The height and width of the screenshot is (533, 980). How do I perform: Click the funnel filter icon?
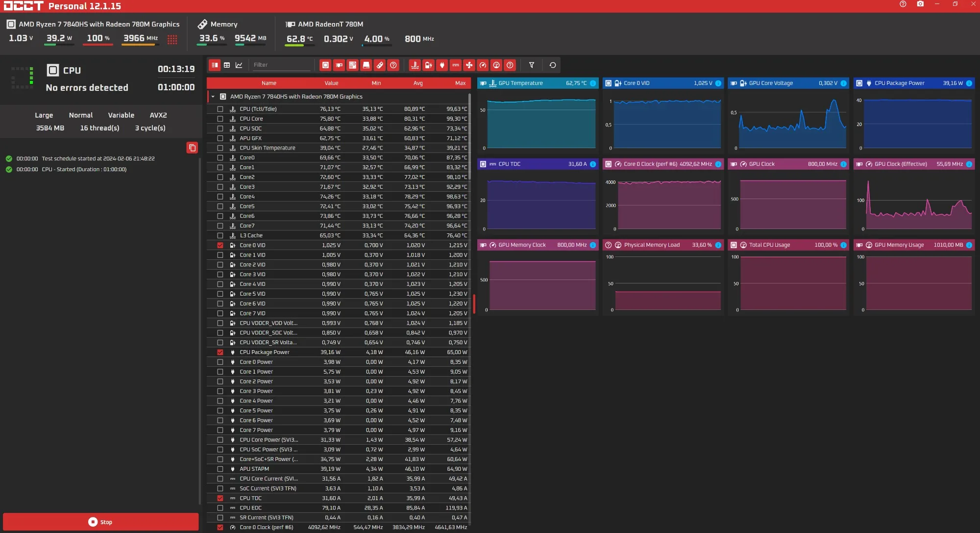tap(532, 65)
